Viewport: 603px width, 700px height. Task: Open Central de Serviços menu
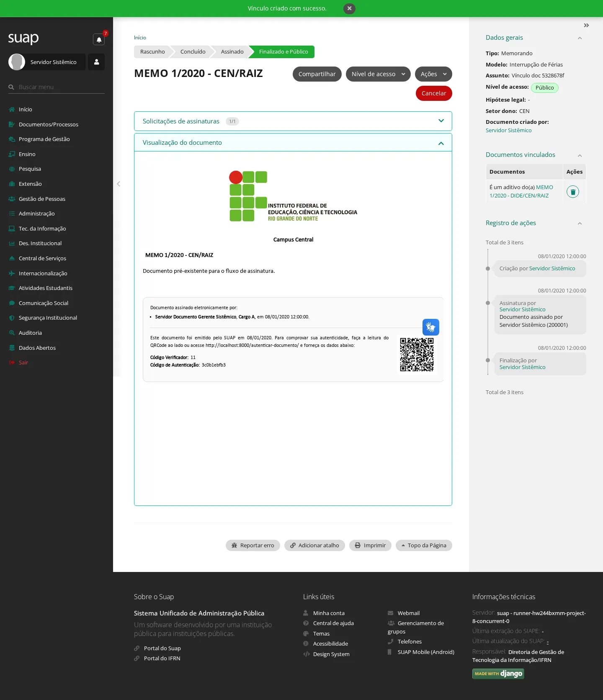point(42,258)
